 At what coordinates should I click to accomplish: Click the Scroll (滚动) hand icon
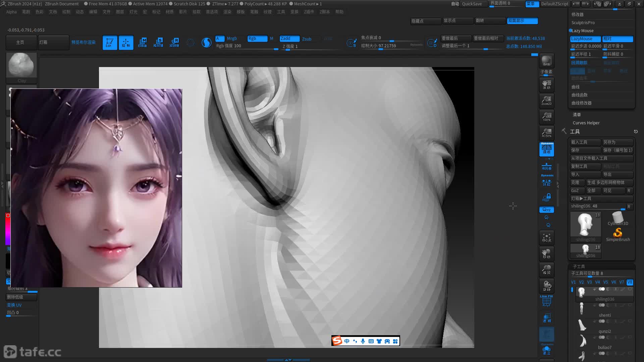546,84
